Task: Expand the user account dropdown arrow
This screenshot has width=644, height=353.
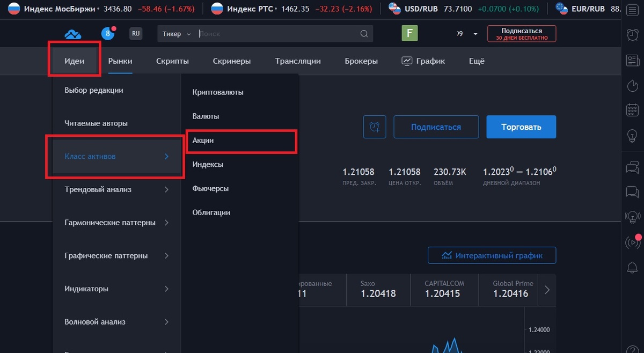Action: 475,34
